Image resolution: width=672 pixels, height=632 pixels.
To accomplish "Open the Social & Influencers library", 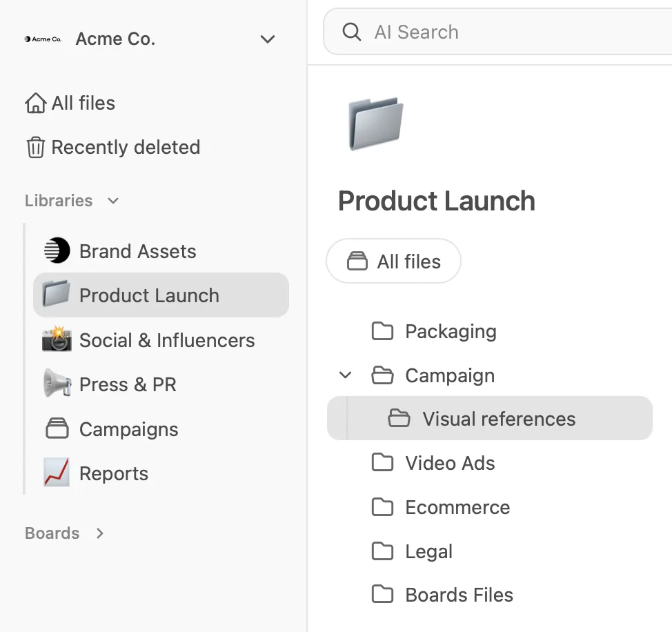I will pos(167,340).
